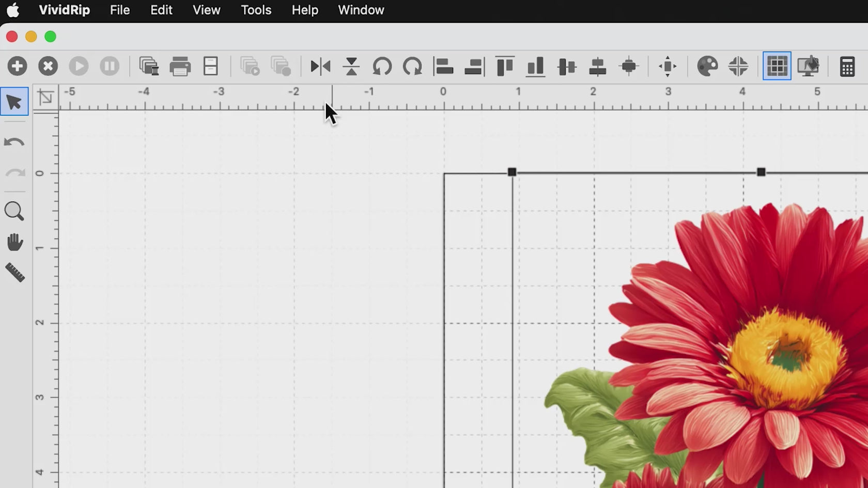Click the remove job X icon
This screenshot has width=868, height=488.
48,66
